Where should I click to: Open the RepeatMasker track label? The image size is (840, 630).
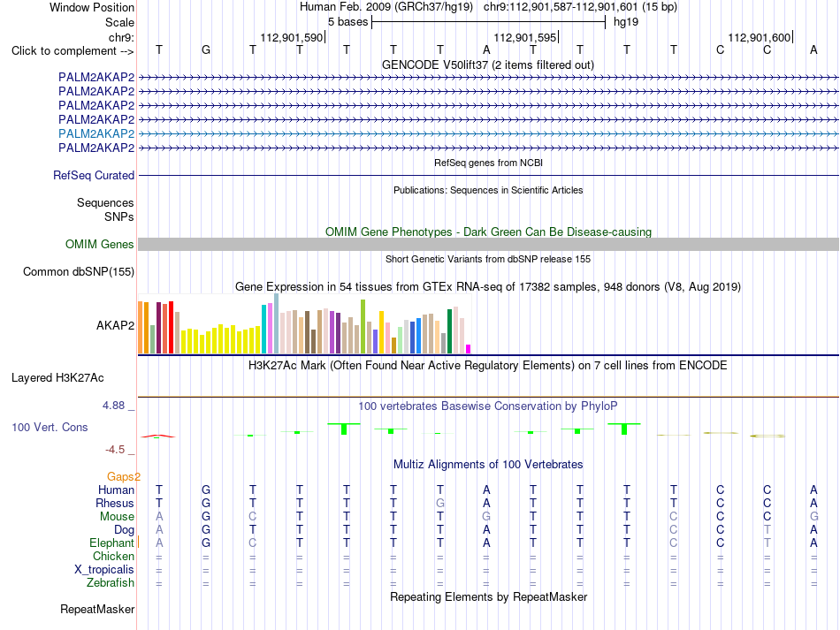pos(97,609)
